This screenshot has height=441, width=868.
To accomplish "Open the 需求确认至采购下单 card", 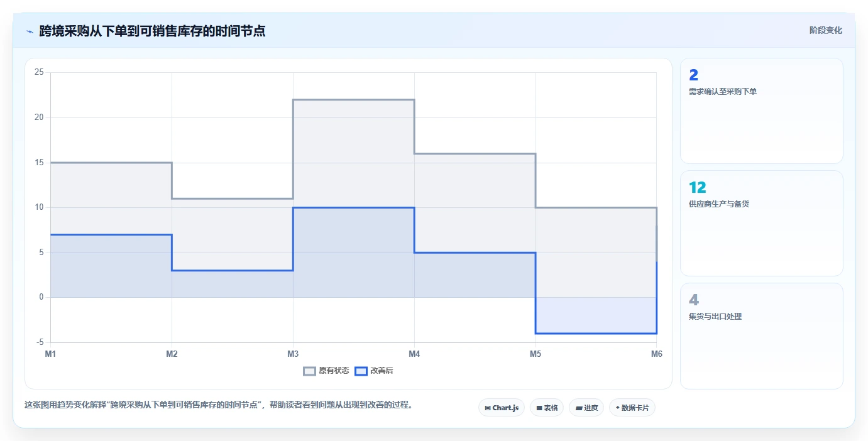I will coord(761,111).
